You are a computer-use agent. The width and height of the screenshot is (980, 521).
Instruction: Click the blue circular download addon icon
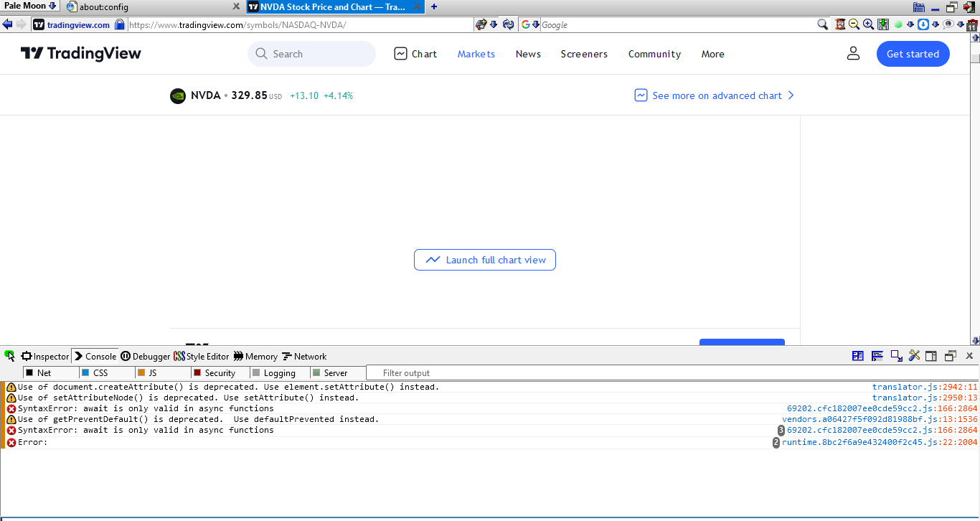[x=923, y=24]
